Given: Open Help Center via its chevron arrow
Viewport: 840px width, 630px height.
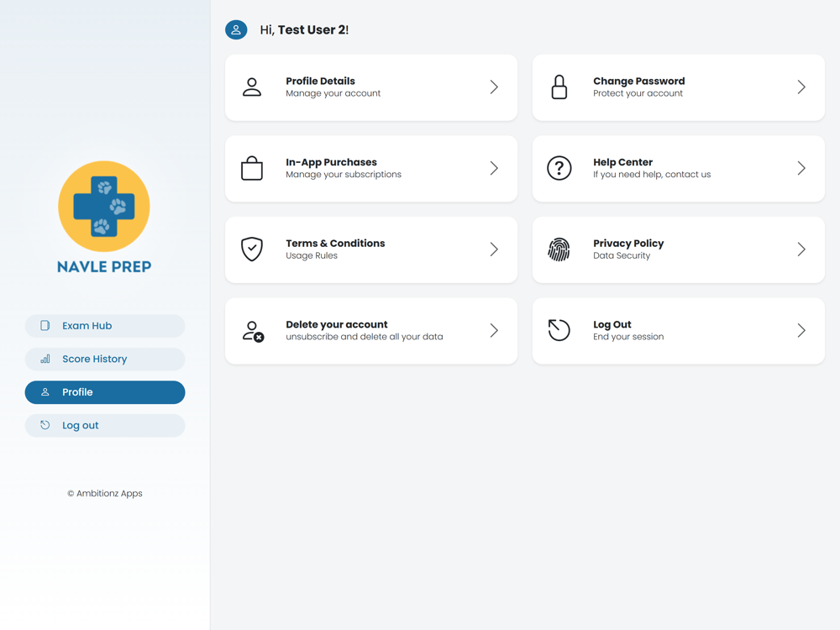Looking at the screenshot, I should (801, 168).
